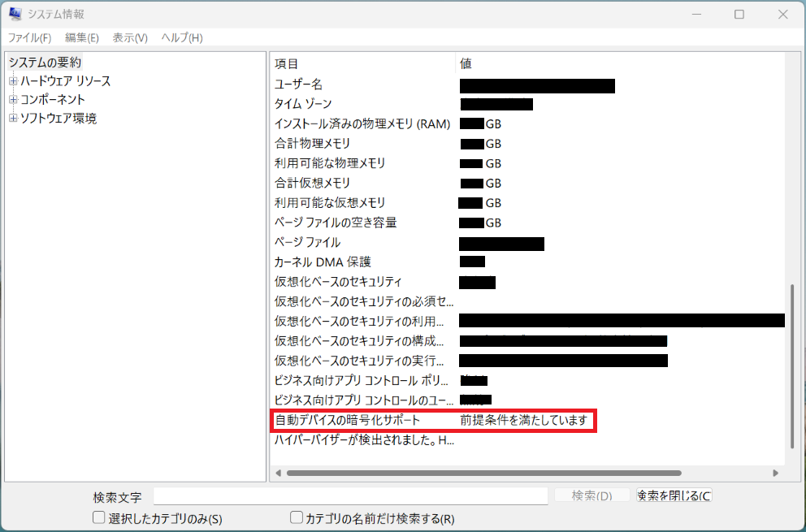The image size is (806, 532).
Task: Click the horizontal scrollbar right arrow
Action: 776,473
